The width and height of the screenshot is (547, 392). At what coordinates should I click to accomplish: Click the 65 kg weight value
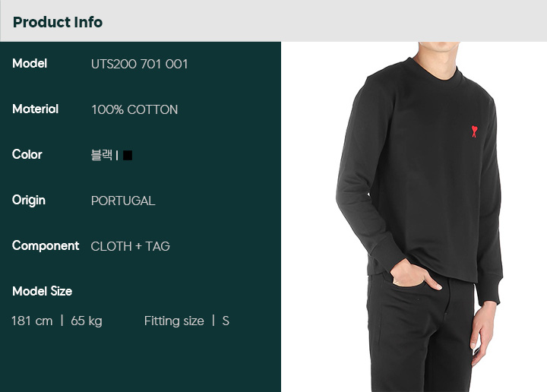click(87, 321)
